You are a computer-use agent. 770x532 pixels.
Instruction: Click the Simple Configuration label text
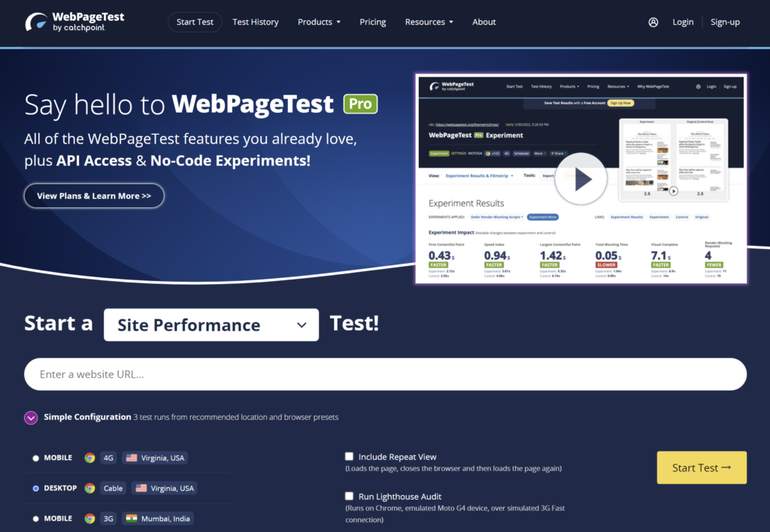click(x=87, y=417)
